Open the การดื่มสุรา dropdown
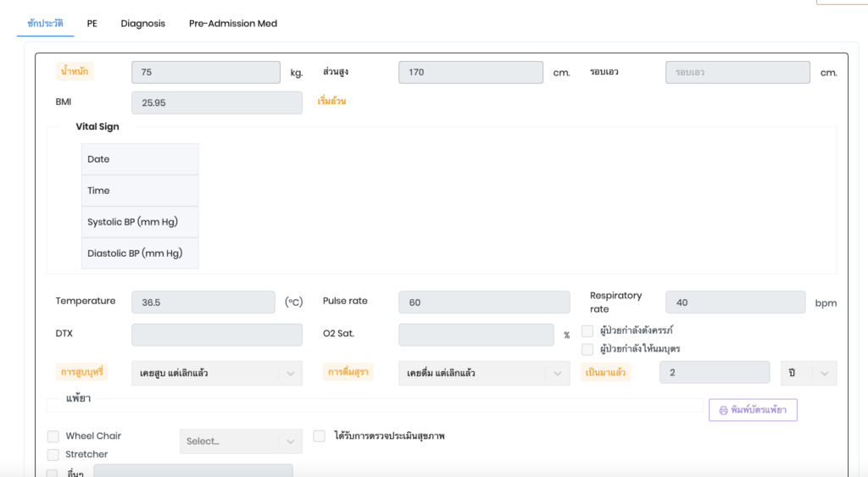Image resolution: width=868 pixels, height=477 pixels. coord(483,373)
